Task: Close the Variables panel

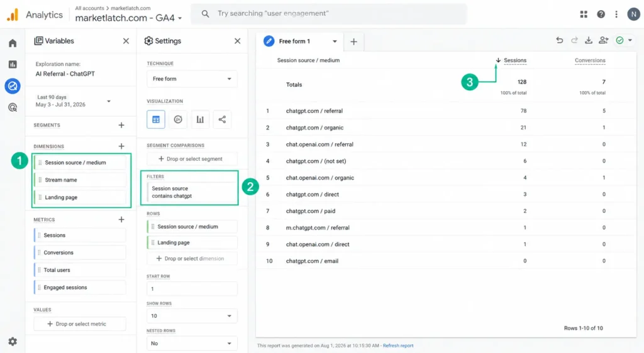Action: click(126, 41)
